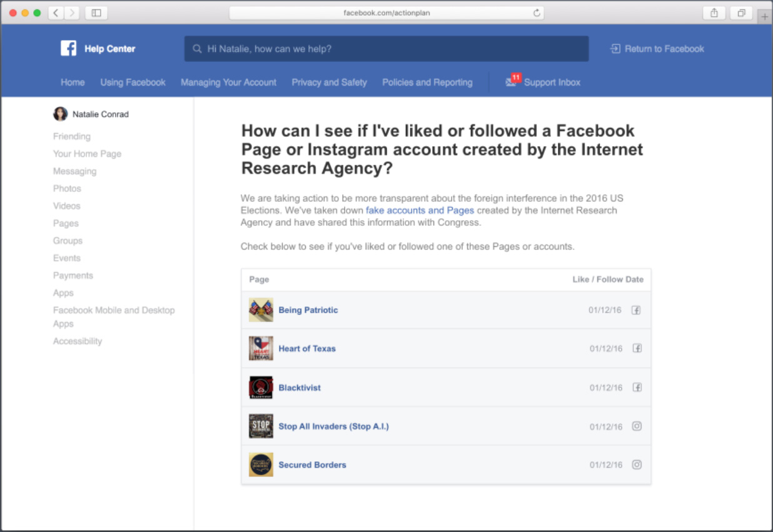Image resolution: width=773 pixels, height=532 pixels.
Task: Click the 'fake accounts and Pages' link
Action: click(420, 210)
